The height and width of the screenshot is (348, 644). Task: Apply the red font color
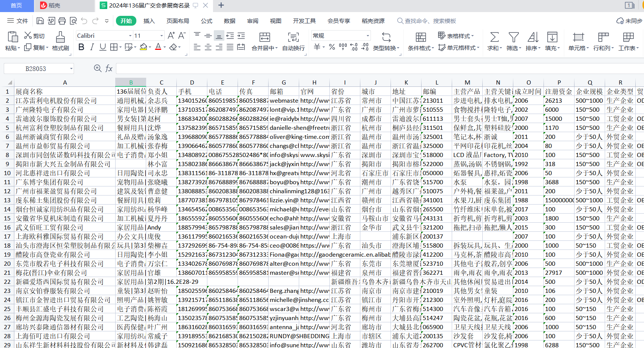coord(158,47)
